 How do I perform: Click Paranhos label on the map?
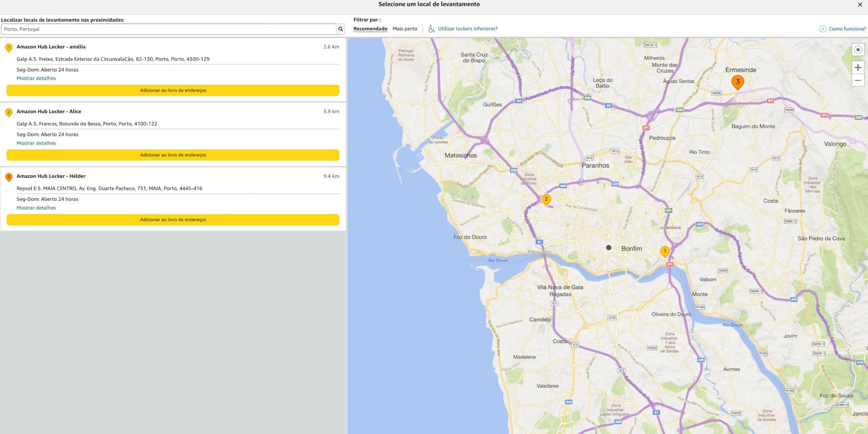click(595, 165)
